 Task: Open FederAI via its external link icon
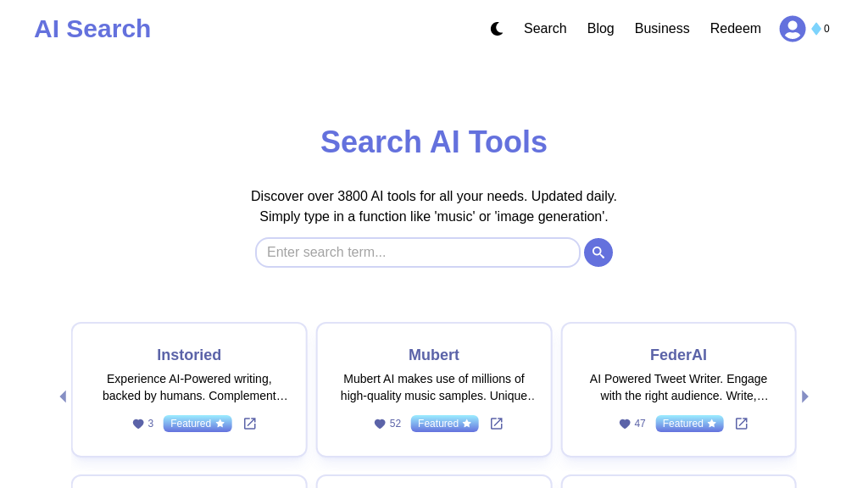coord(741,424)
